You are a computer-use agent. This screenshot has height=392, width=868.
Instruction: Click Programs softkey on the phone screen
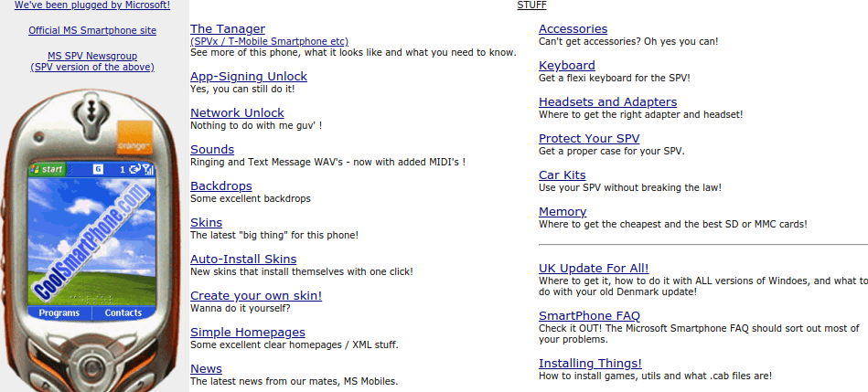59,313
